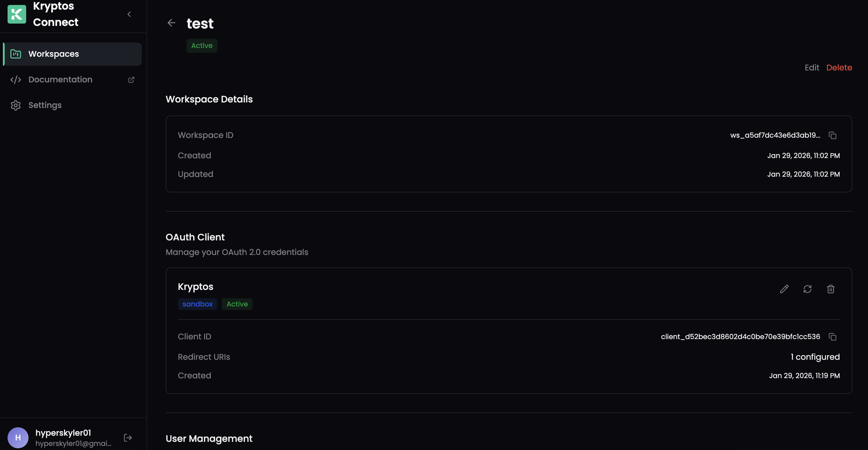View the 1 configured Redirect URI
868x450 pixels.
(815, 357)
